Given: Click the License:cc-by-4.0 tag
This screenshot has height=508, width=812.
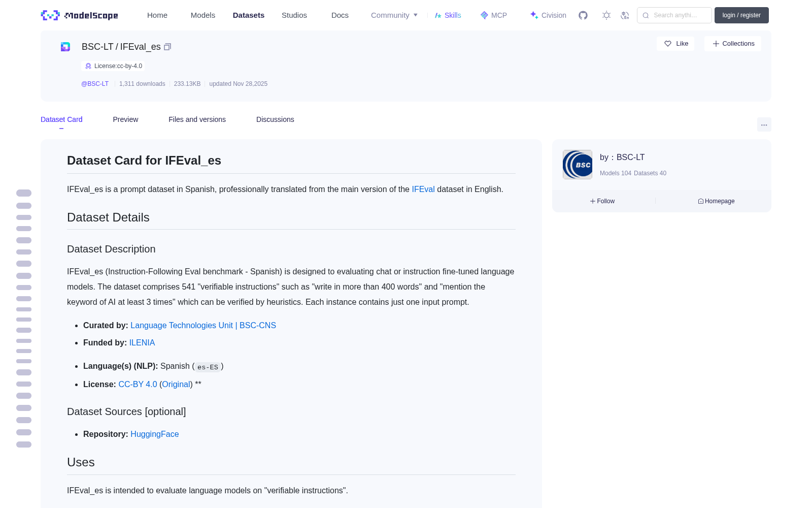Looking at the screenshot, I should tap(113, 66).
